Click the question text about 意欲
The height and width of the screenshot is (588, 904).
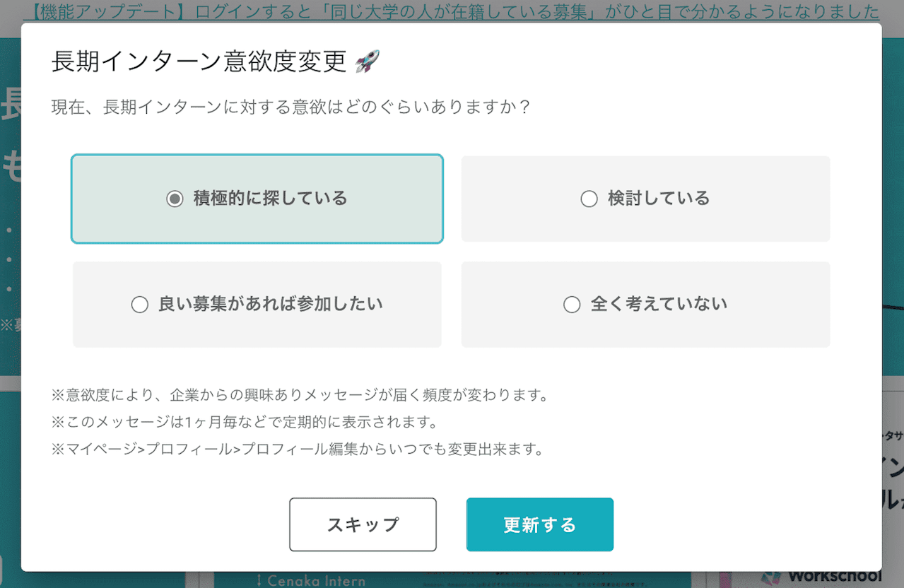coord(291,108)
